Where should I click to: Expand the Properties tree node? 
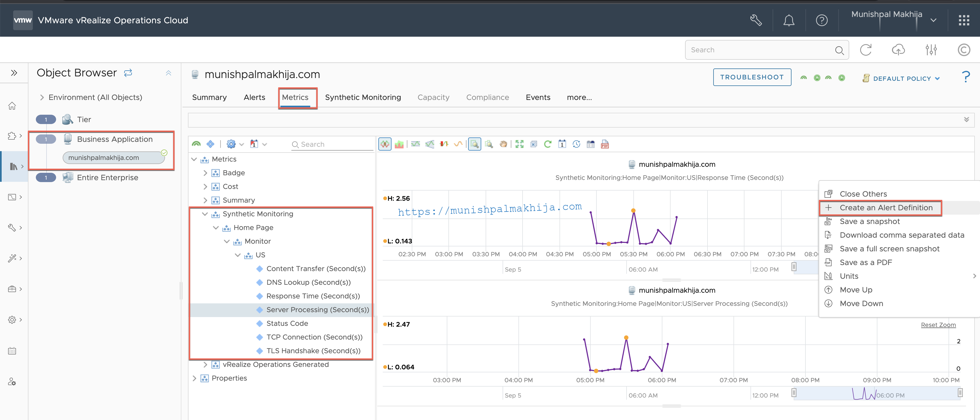click(195, 378)
